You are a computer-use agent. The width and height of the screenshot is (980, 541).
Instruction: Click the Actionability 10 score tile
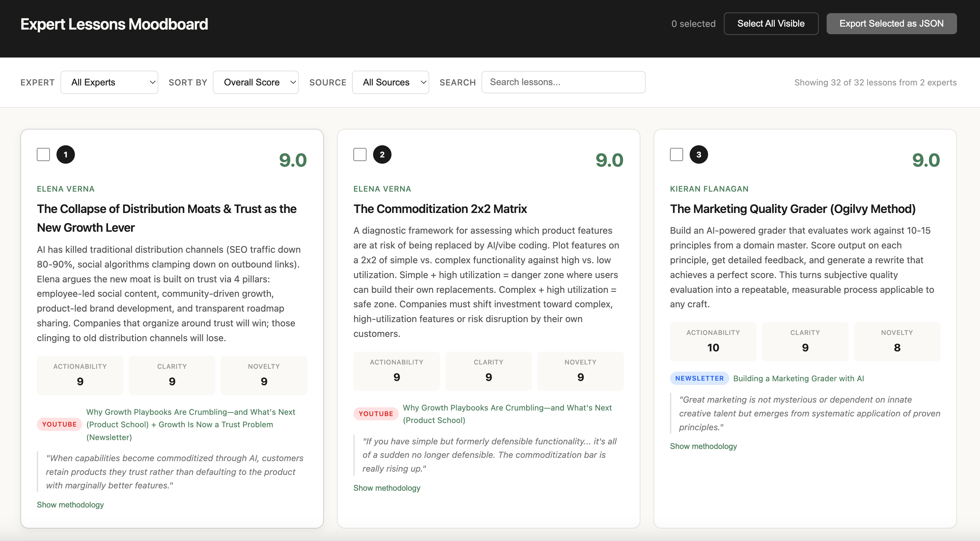click(713, 341)
